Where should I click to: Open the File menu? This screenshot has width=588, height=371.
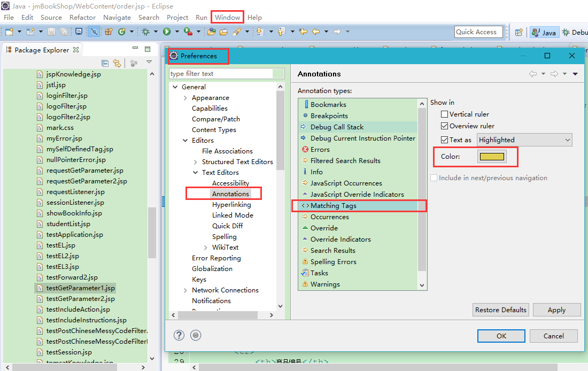coord(9,17)
